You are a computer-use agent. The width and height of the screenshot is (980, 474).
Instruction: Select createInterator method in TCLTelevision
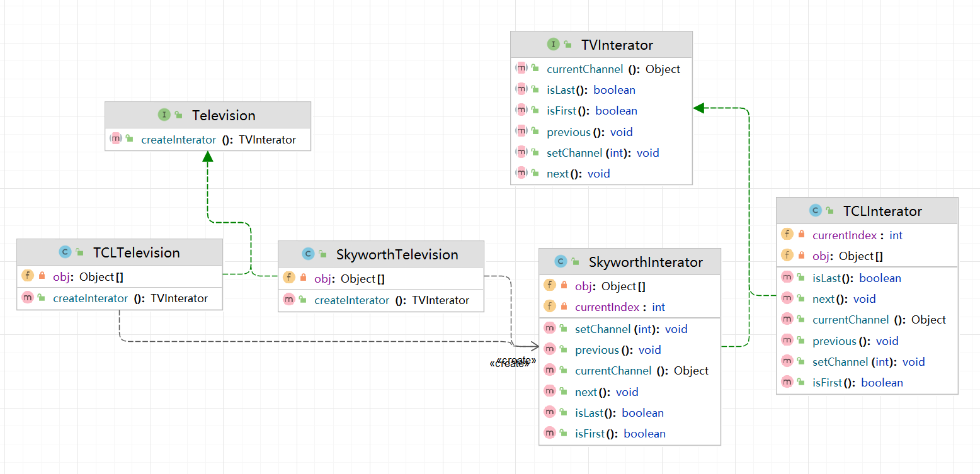(130, 298)
